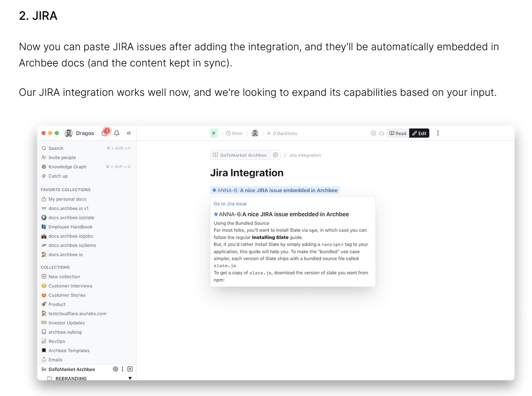
Task: Click FAVORITE COLLECTIONS section header
Action: pyautogui.click(x=65, y=190)
